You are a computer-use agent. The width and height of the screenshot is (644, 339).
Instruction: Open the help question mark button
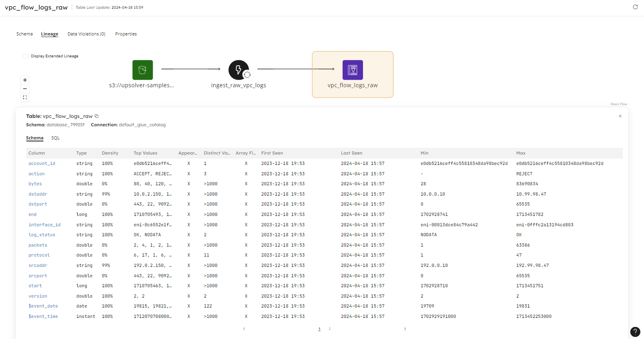635,332
